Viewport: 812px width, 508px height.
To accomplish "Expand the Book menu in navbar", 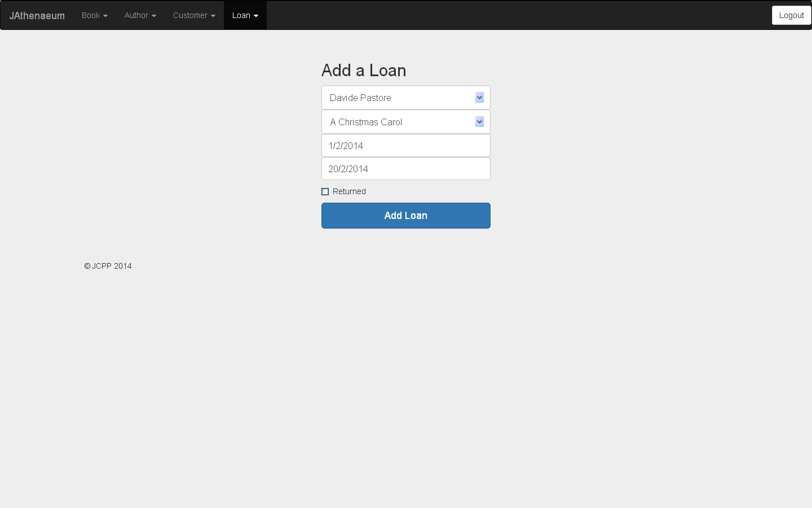I will pyautogui.click(x=94, y=15).
